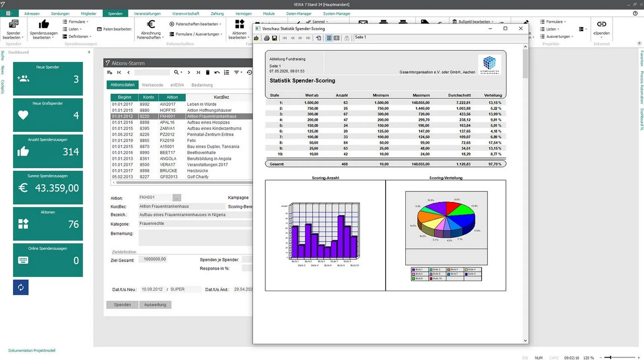Select the row 'Beethovenhalle' in the action list
The image size is (644, 360).
point(181,153)
